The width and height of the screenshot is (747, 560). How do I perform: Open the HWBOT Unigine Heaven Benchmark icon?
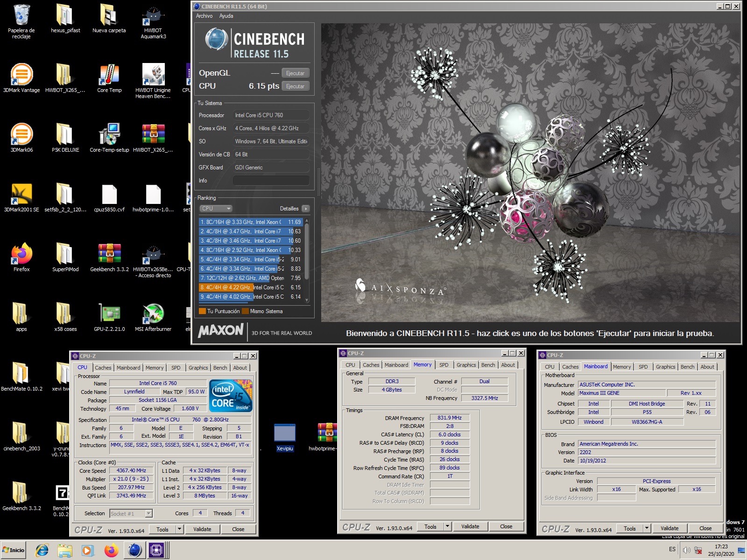[x=153, y=81]
